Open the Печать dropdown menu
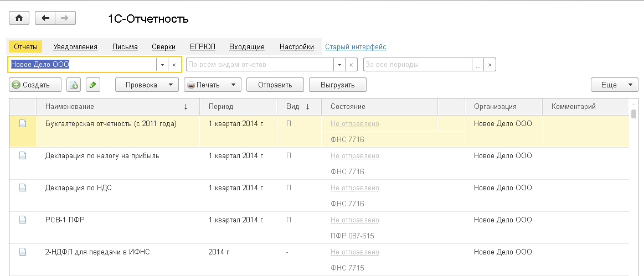The image size is (644, 276). [x=213, y=85]
